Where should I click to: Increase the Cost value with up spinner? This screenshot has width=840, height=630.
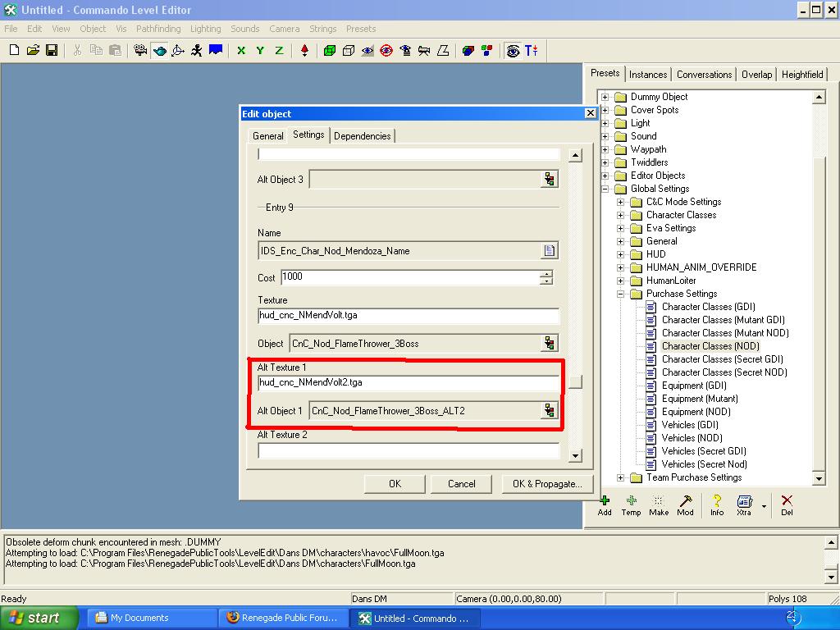click(x=546, y=273)
